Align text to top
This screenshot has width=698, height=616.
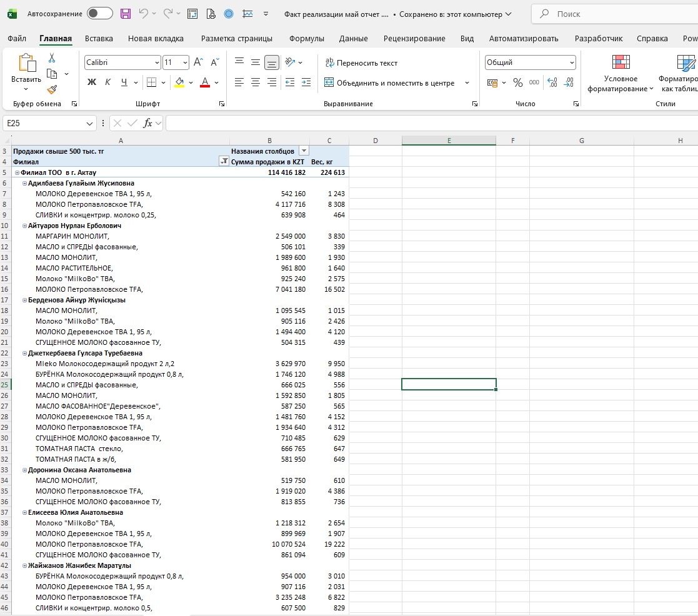(239, 62)
